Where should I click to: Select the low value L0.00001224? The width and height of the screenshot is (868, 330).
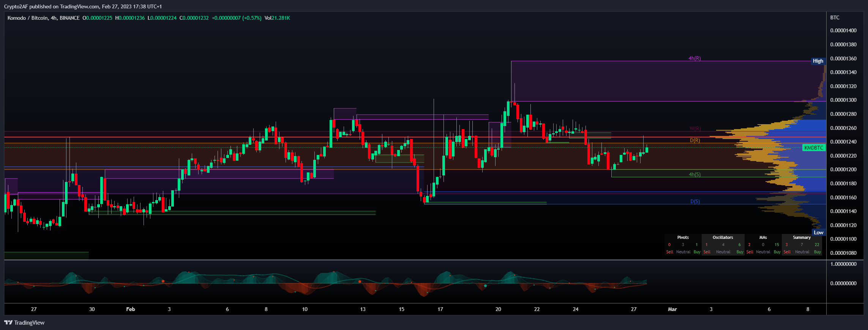click(x=162, y=18)
